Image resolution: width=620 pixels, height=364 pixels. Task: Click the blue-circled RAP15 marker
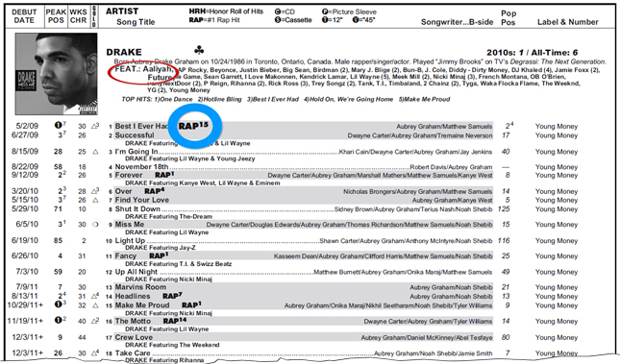[x=193, y=126]
